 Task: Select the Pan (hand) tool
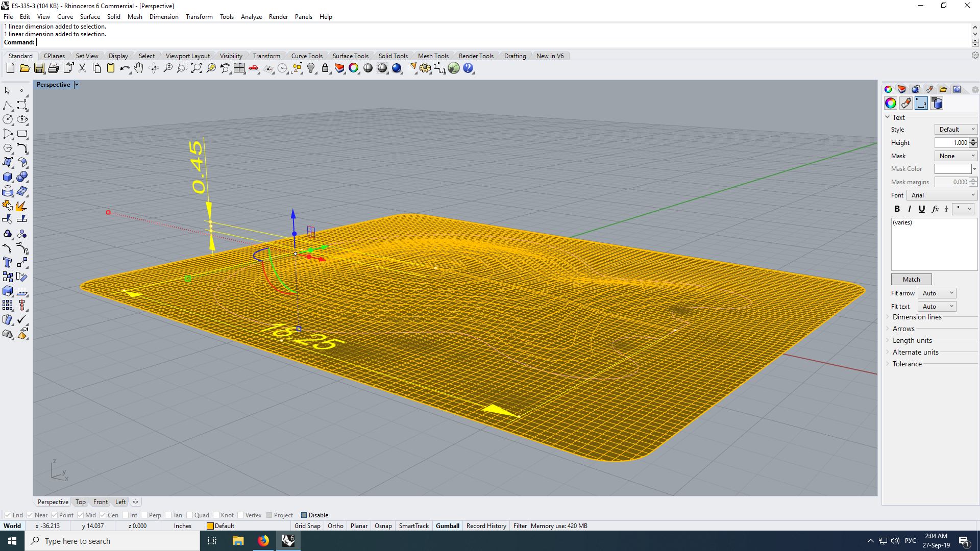click(x=139, y=68)
